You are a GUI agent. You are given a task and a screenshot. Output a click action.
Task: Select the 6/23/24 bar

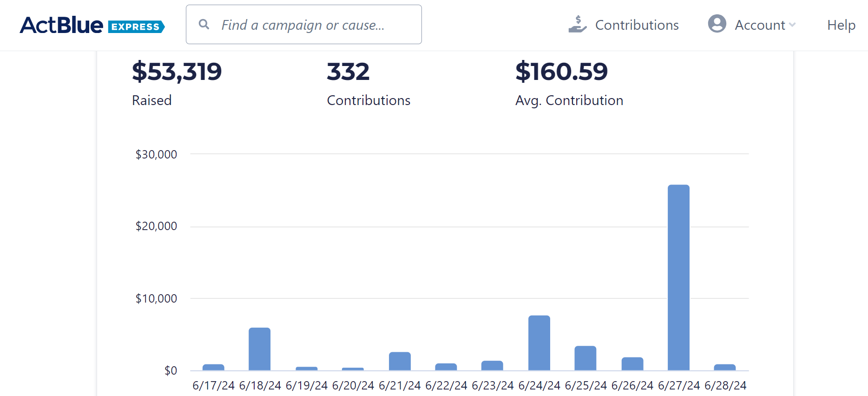(492, 365)
